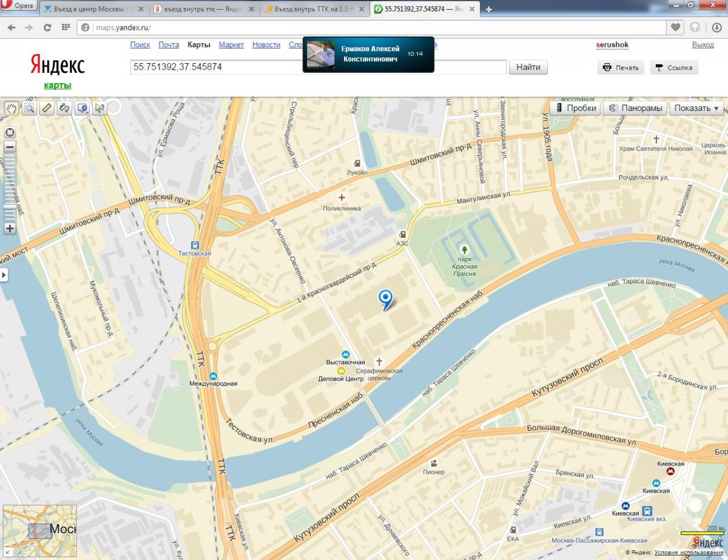Reload the current page
The image size is (728, 560).
point(47,27)
